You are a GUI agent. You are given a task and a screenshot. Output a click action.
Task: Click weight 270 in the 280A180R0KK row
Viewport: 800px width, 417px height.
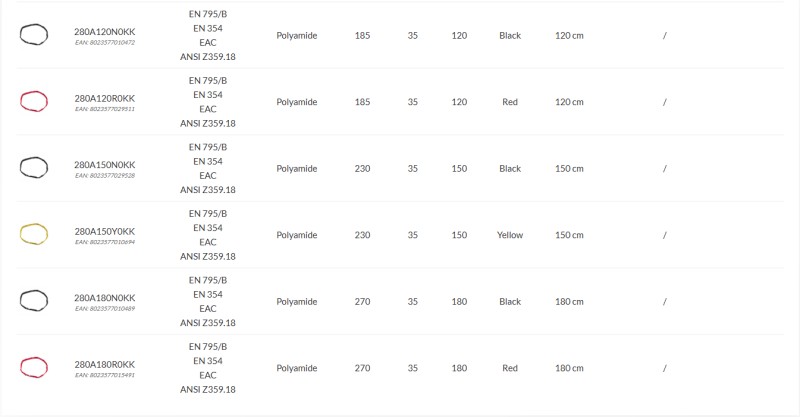[x=362, y=368]
